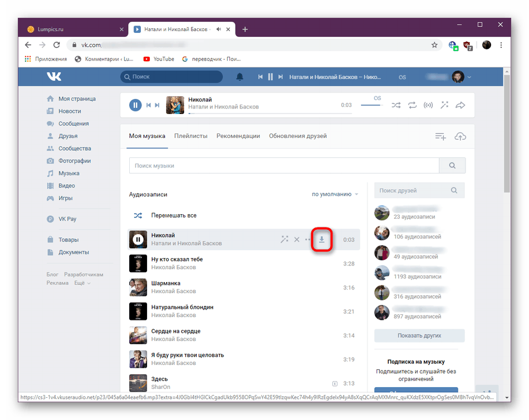Seek on the track progress bar
The image size is (529, 420).
pyautogui.click(x=270, y=113)
